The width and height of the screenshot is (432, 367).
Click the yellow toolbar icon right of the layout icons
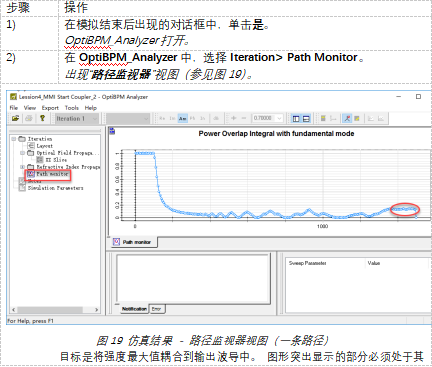click(323, 118)
